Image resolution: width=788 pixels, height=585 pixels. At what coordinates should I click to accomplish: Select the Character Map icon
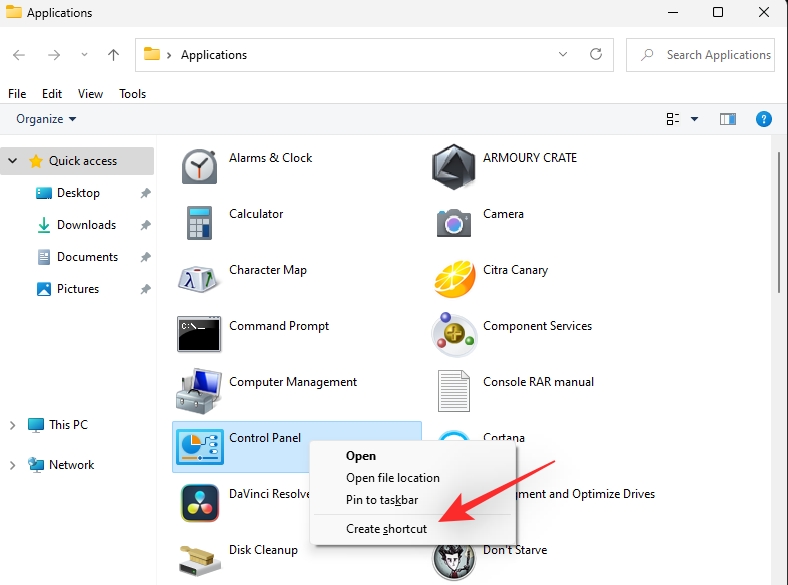click(199, 277)
